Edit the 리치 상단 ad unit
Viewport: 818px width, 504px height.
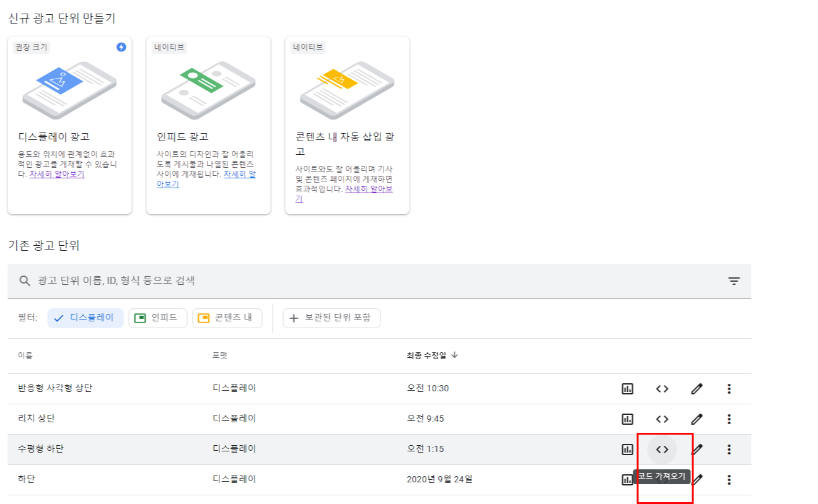[x=697, y=419]
